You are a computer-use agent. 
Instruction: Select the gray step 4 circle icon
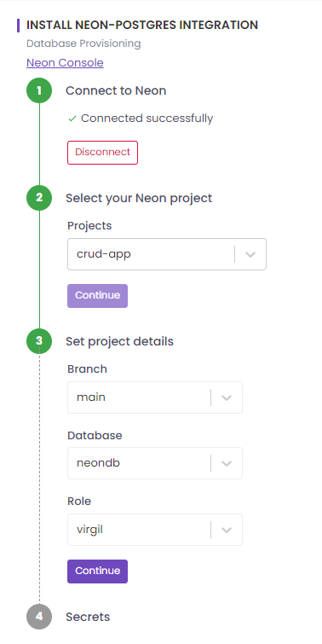coord(39,617)
